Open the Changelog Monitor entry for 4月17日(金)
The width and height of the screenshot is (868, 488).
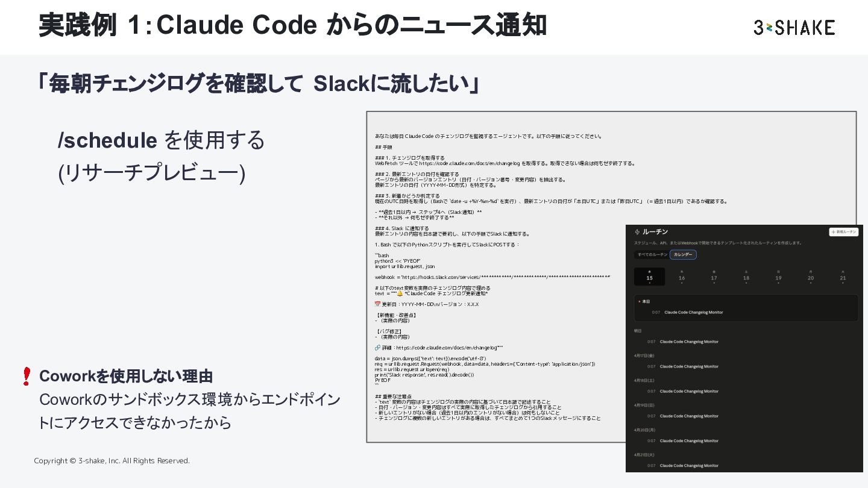pyautogui.click(x=689, y=366)
